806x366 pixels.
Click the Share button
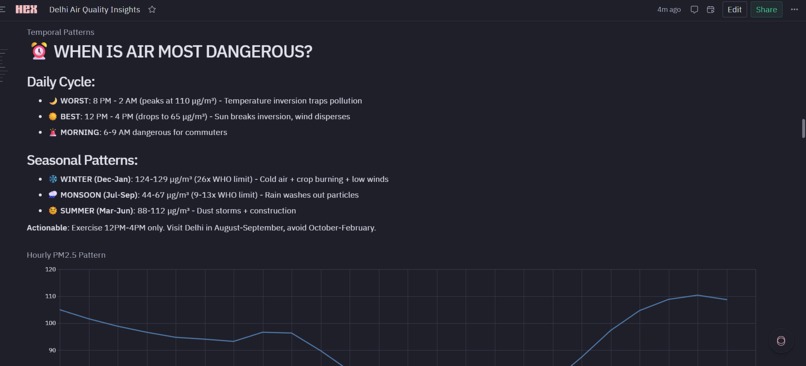click(x=766, y=9)
